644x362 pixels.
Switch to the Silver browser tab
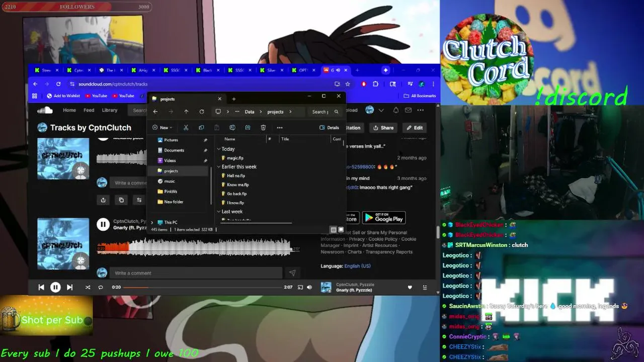271,70
